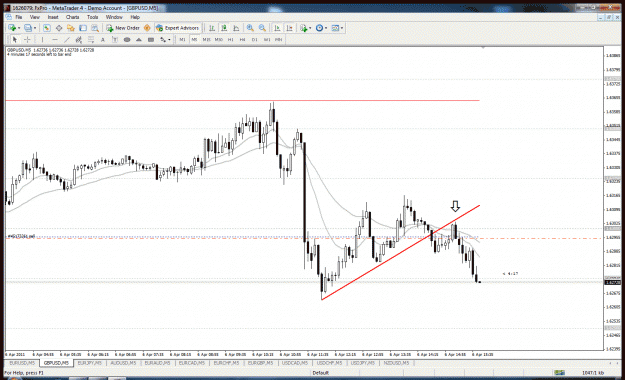Switch to EURCHF,M5 chart tab
This screenshot has width=625, height=380.
pyautogui.click(x=226, y=363)
